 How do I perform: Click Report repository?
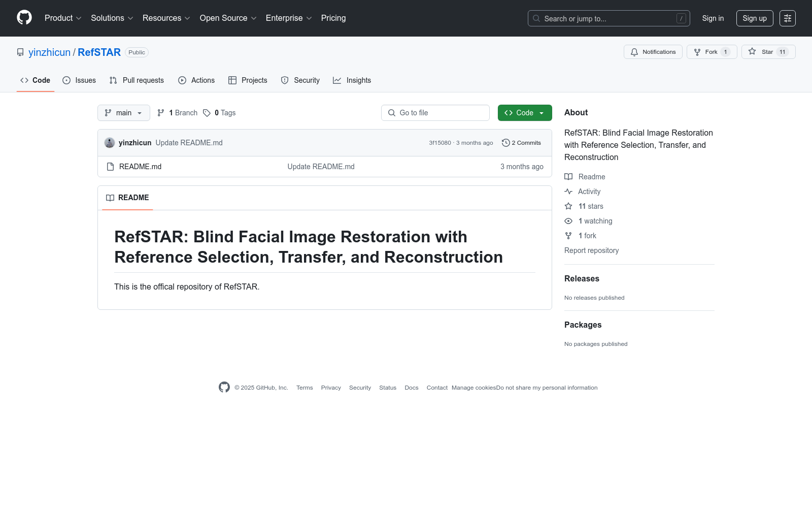click(591, 250)
